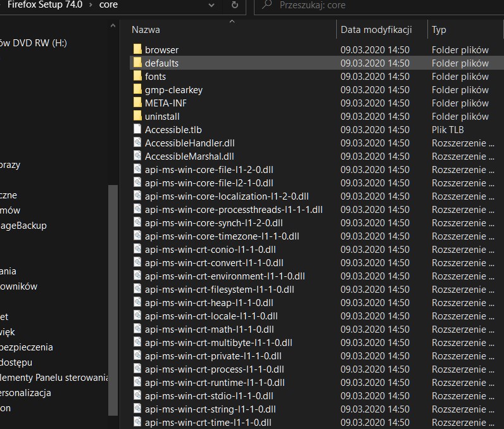Screen dimensions: 504x429
Task: Select the DVD RW (H:) drive in sidebar
Action: pyautogui.click(x=34, y=42)
